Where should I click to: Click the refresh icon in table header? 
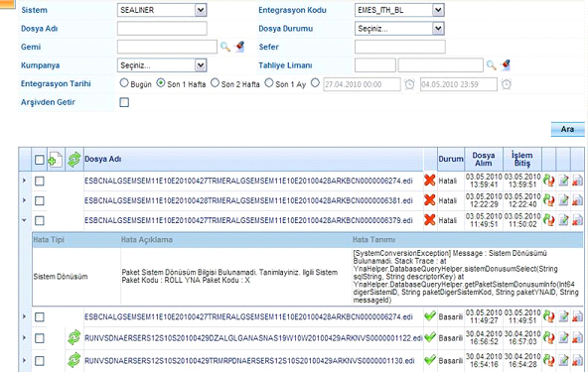coord(74,159)
